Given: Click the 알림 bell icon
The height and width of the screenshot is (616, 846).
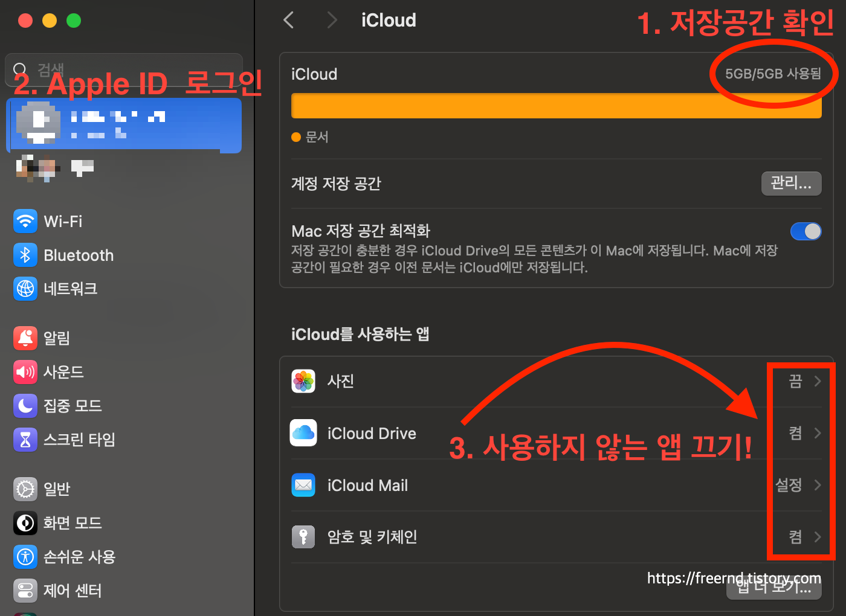Looking at the screenshot, I should point(25,338).
